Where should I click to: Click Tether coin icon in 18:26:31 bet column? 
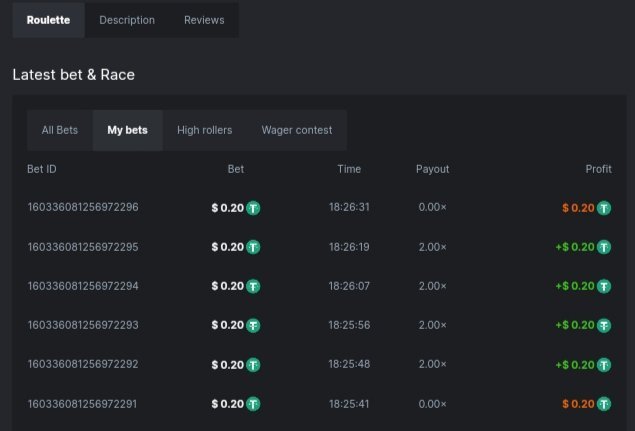tap(253, 208)
